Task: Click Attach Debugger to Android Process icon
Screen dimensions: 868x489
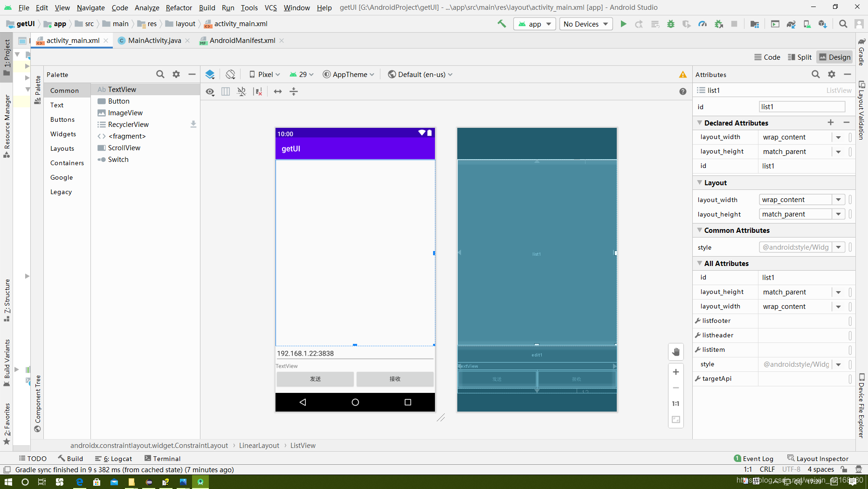Action: pos(718,24)
